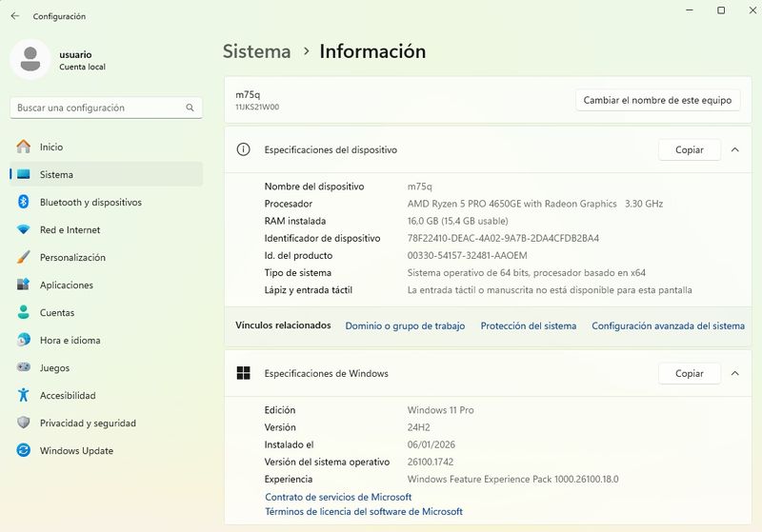Select Aplicaciones in the sidebar

107,285
